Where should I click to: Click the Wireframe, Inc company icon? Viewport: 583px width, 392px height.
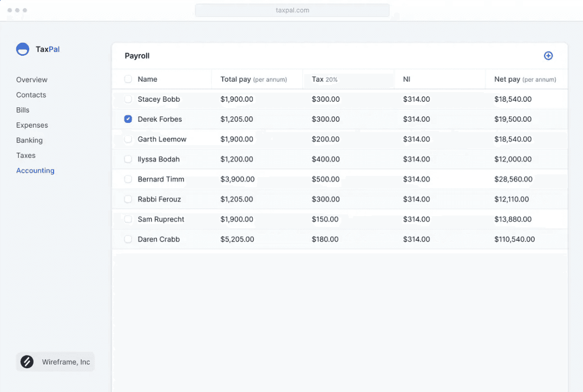27,362
